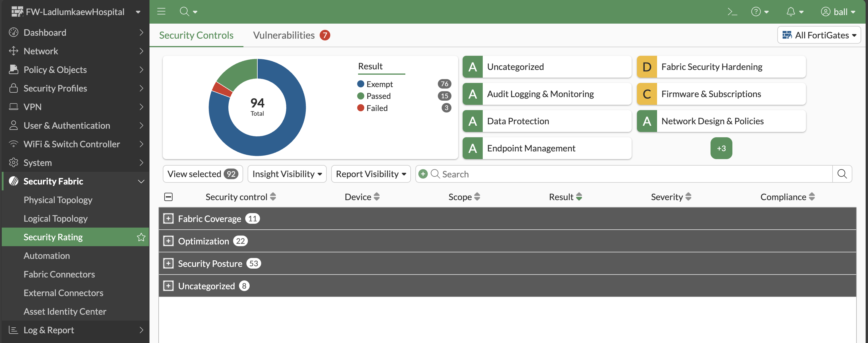Select the Firmware & Subscriptions card
868x343 pixels.
(x=721, y=94)
